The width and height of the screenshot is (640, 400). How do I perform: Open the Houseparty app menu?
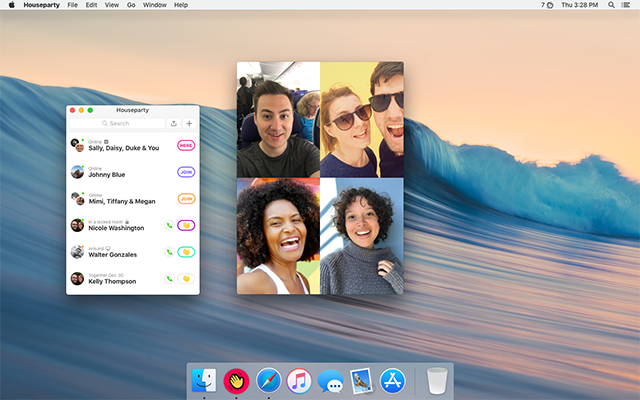(x=41, y=5)
